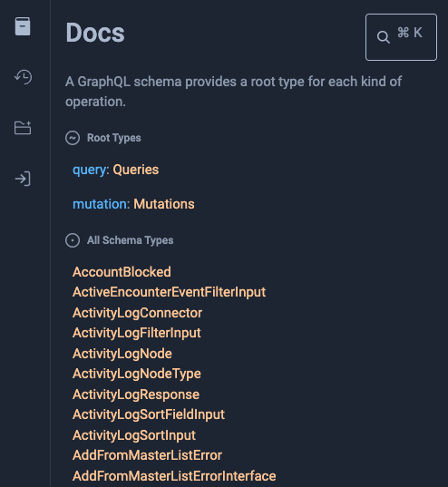The width and height of the screenshot is (448, 487).
Task: Open the documentation explorer book icon
Action: point(23,26)
